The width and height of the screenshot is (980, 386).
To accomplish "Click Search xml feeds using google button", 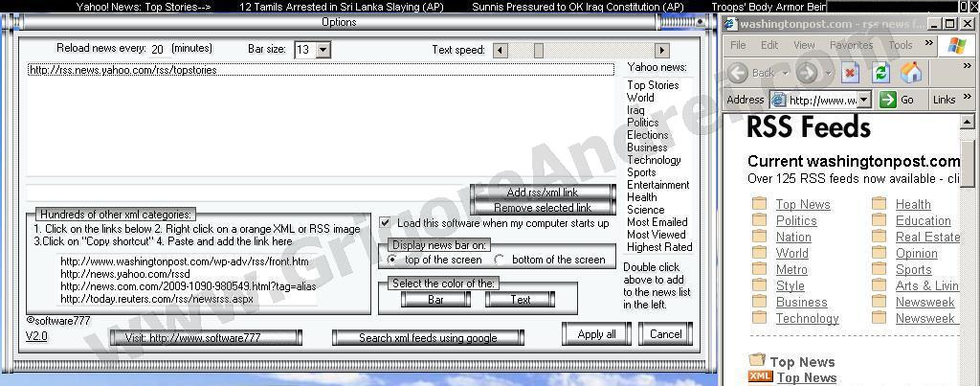I will coord(428,338).
